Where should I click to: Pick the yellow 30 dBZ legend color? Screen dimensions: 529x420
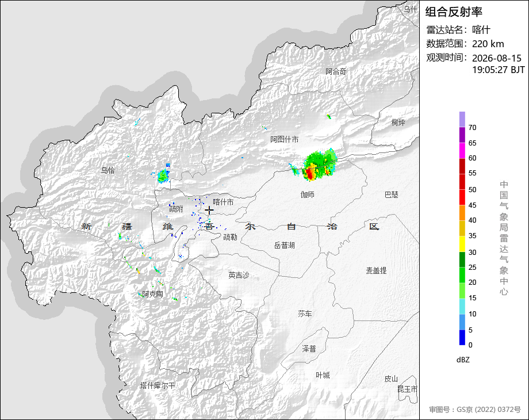462,244
